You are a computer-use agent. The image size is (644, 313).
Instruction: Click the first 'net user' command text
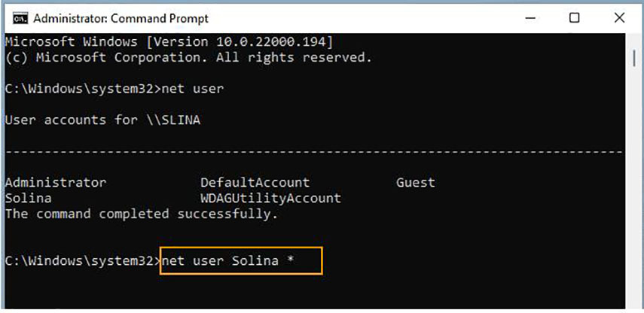(192, 88)
